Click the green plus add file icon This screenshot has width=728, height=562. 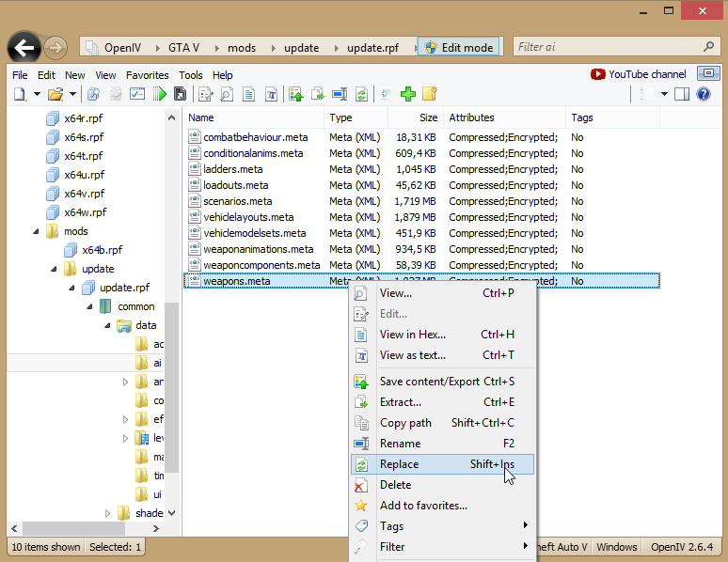pos(408,94)
